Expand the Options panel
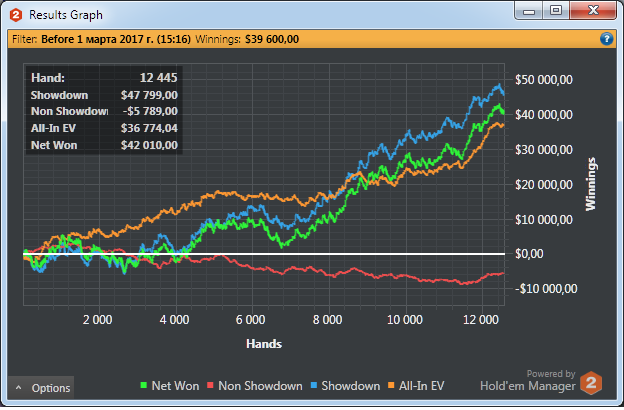 [41, 388]
